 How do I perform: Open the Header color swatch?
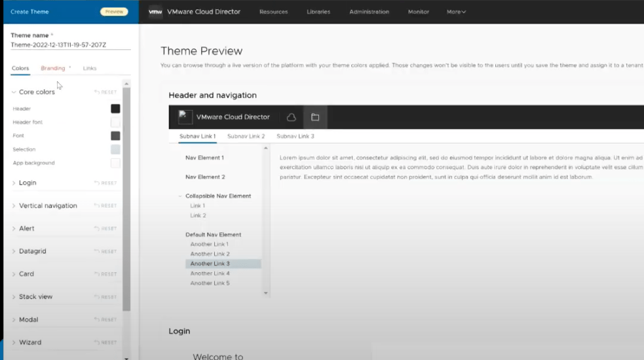115,109
